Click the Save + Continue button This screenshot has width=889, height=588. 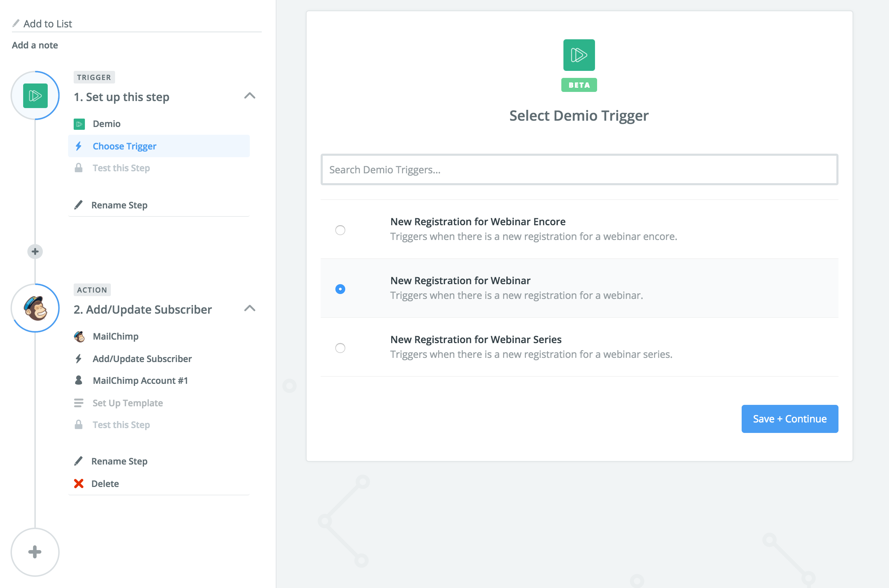coord(790,419)
